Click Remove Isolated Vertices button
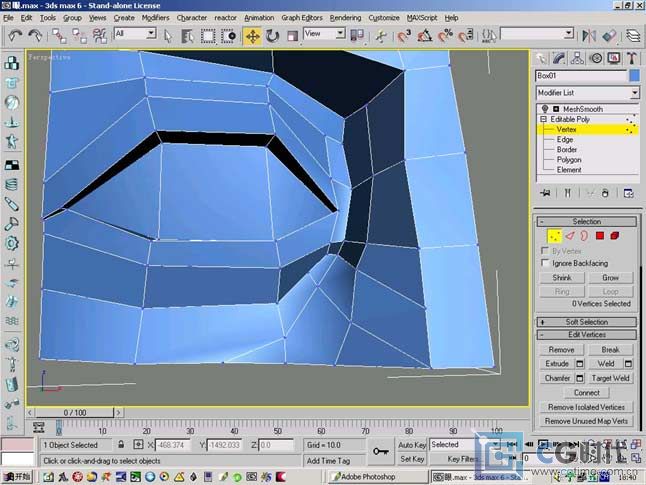646x485 pixels. [586, 407]
